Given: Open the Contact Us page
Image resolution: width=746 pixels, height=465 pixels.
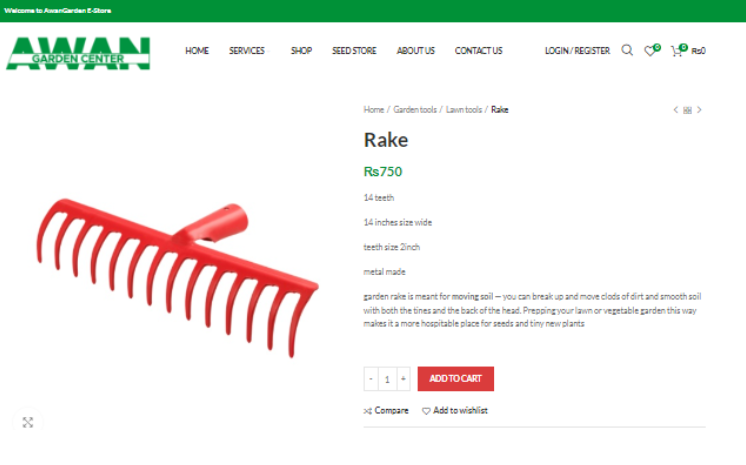Looking at the screenshot, I should (x=479, y=50).
